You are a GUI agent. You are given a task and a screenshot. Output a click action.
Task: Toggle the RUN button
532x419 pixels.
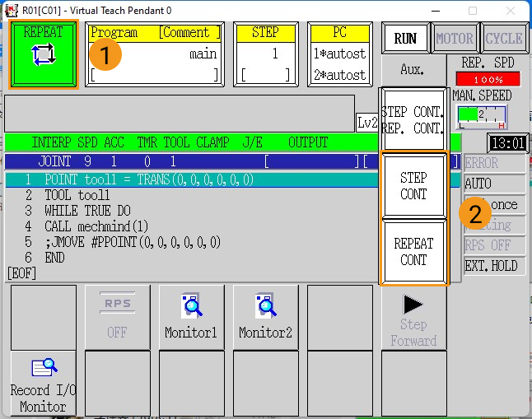405,39
